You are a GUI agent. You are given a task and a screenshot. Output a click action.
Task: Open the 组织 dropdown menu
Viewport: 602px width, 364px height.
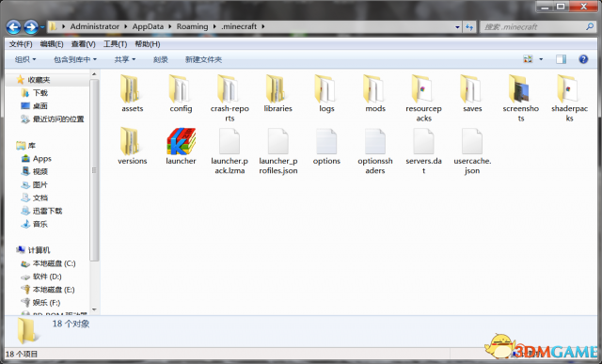tap(25, 59)
